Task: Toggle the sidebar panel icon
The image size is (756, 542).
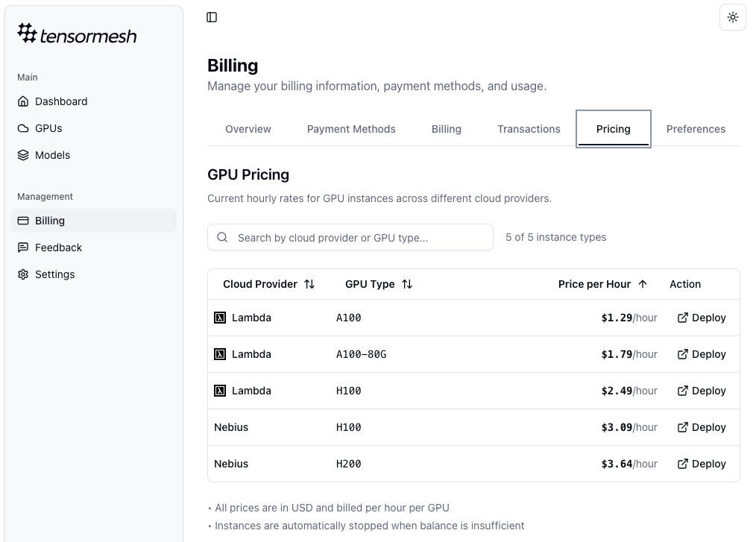Action: [212, 17]
